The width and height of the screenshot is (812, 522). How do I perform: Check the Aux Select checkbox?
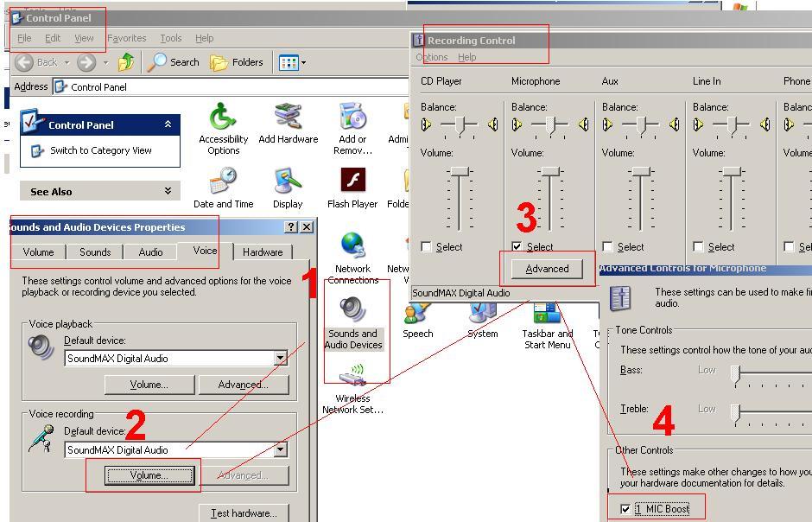pos(607,246)
